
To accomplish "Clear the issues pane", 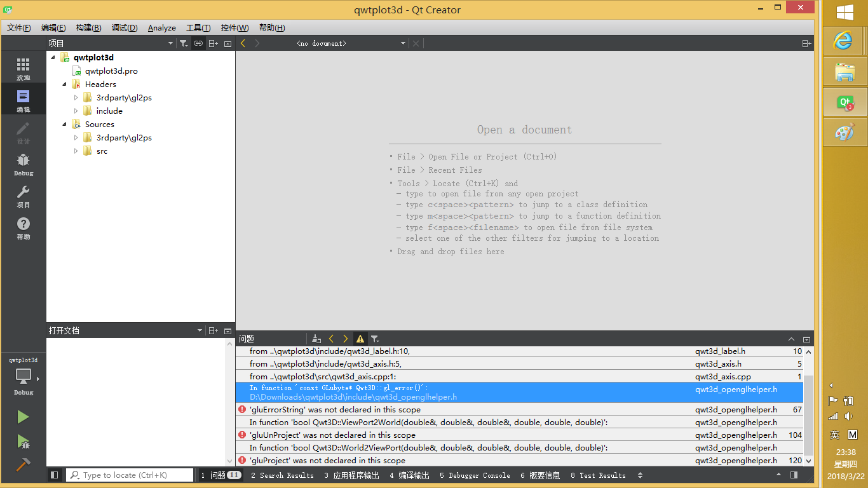I will [316, 339].
